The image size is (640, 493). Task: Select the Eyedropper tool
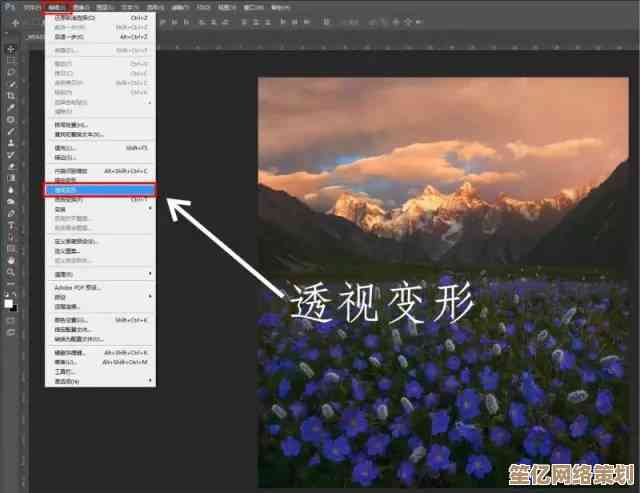point(11,108)
